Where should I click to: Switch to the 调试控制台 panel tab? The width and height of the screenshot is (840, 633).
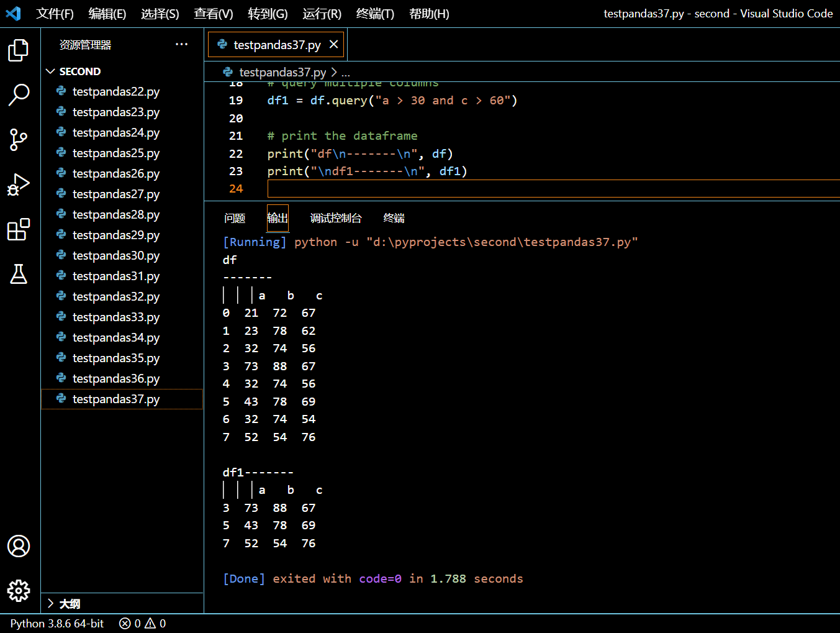tap(336, 218)
